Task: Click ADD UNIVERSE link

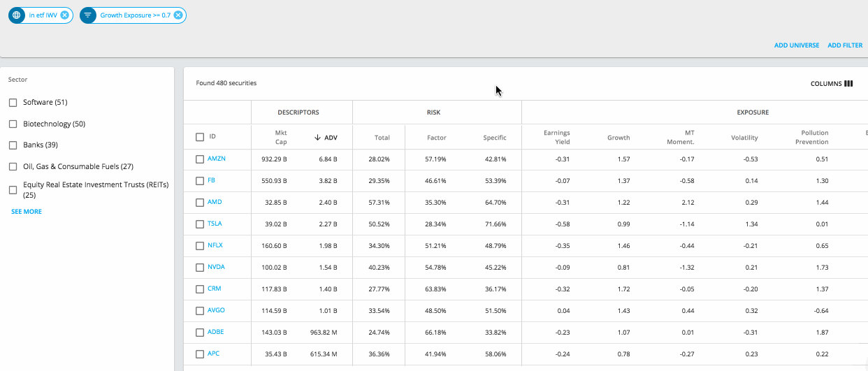Action: click(x=797, y=45)
